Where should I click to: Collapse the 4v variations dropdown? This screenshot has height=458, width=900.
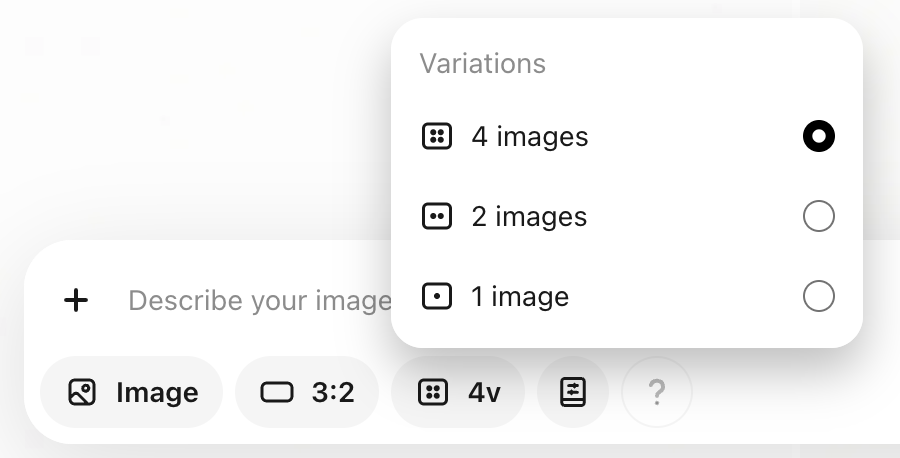click(x=458, y=393)
